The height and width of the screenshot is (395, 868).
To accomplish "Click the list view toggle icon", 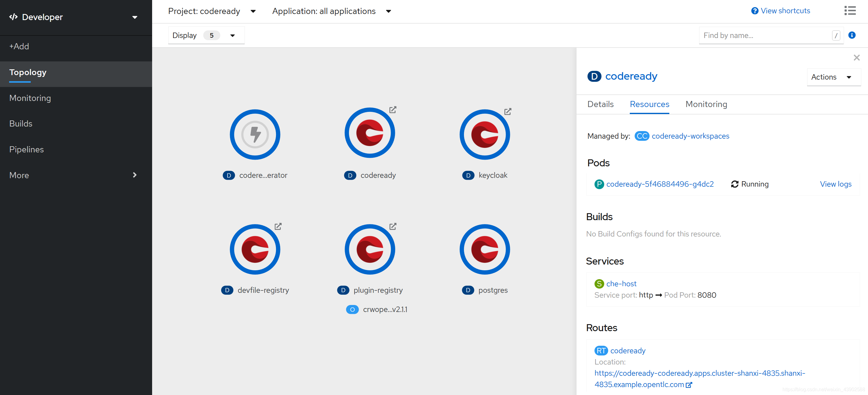I will (x=850, y=11).
